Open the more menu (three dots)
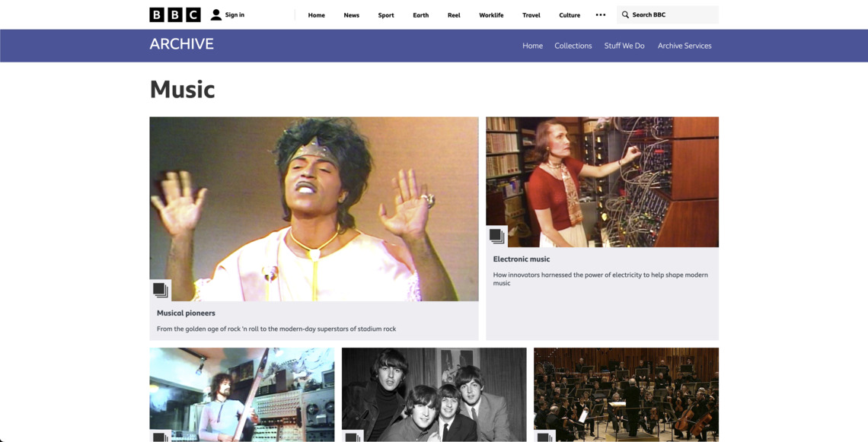This screenshot has height=442, width=868. click(x=601, y=14)
